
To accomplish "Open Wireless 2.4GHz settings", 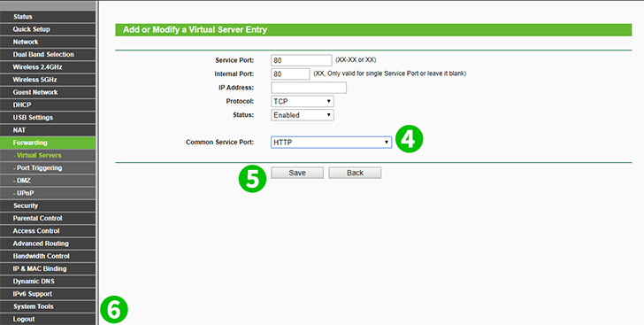I will click(x=48, y=67).
